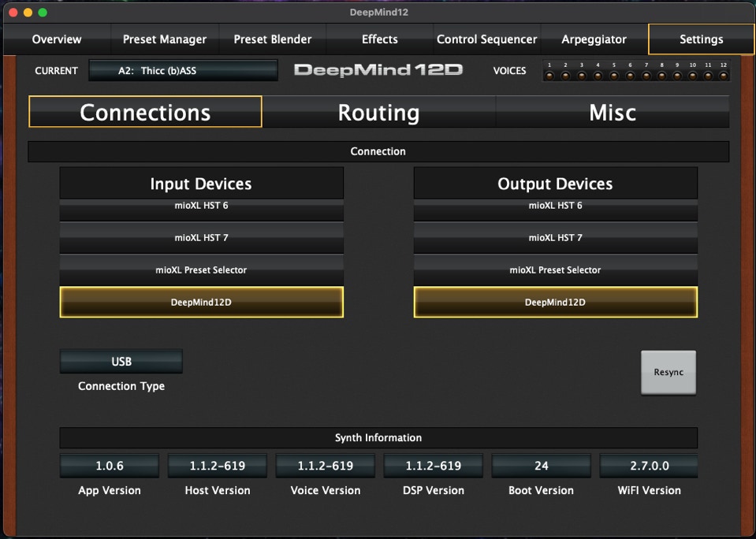This screenshot has height=539, width=756.
Task: Open the Overview tab
Action: (57, 39)
